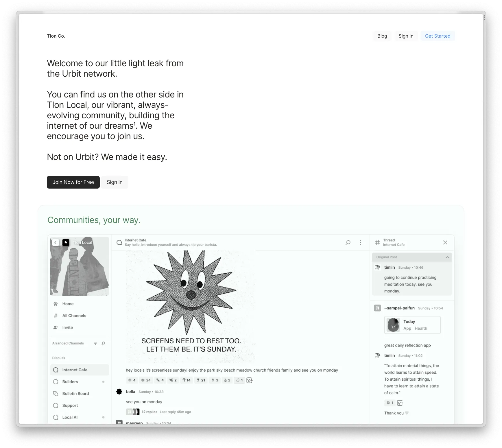Open the 12 replies thread
This screenshot has width=502, height=448.
point(150,412)
